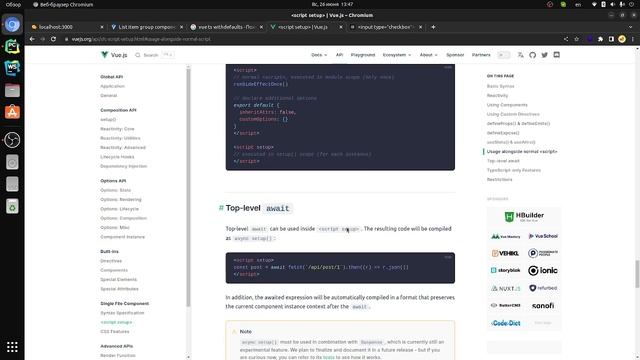640x360 pixels.
Task: Open Trash from the dock
Action: [12, 207]
